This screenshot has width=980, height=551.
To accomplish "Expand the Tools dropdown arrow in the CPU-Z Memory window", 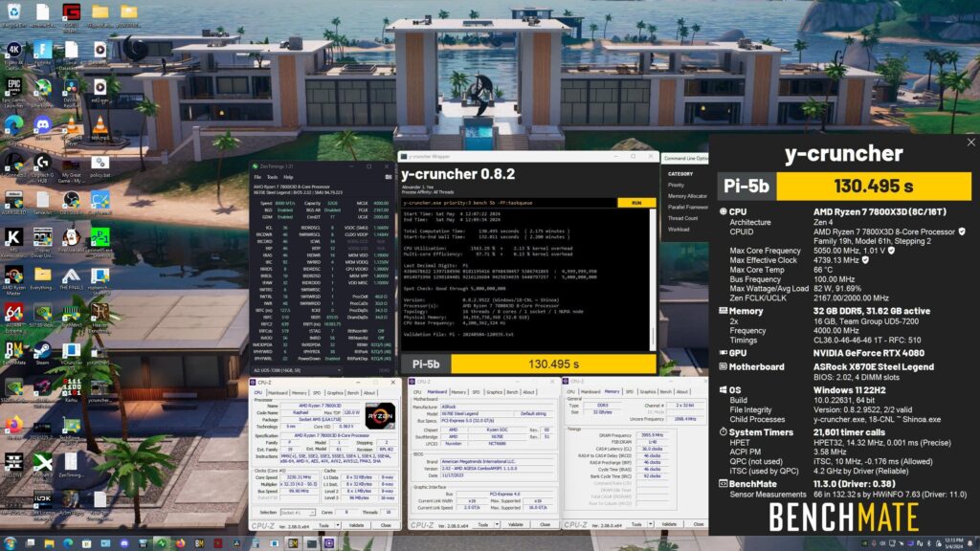I will [651, 524].
